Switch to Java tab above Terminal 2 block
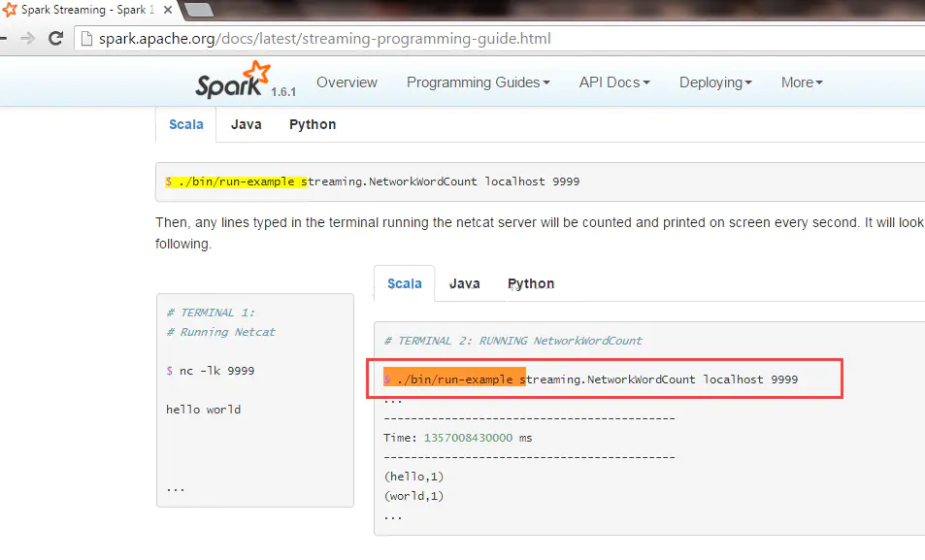Screen dimensions: 925x560 coord(464,283)
